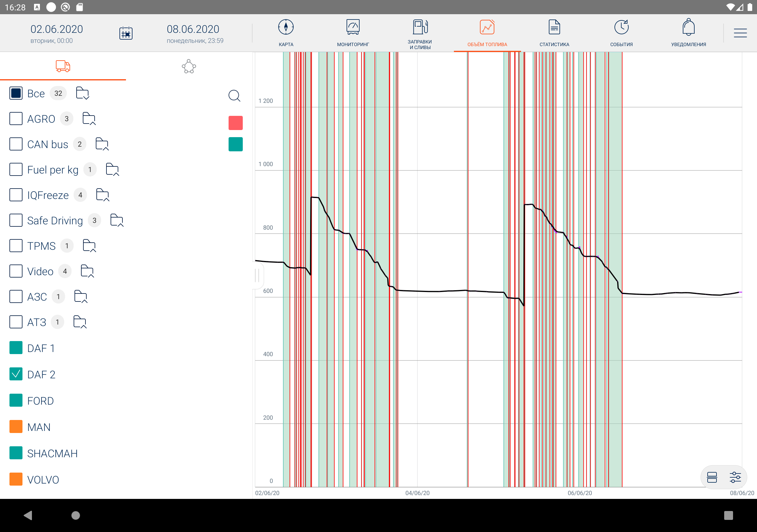Click the 04/06/20 axis date label

click(x=418, y=493)
